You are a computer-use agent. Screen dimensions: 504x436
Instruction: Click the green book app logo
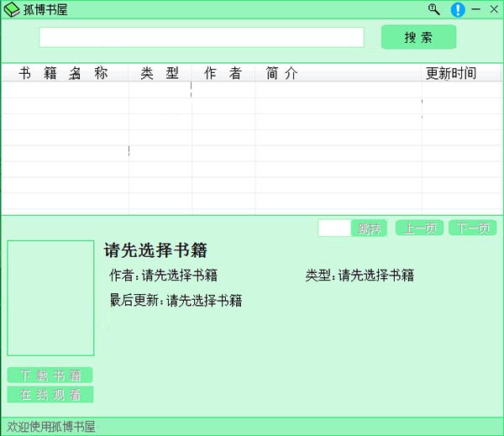point(12,9)
